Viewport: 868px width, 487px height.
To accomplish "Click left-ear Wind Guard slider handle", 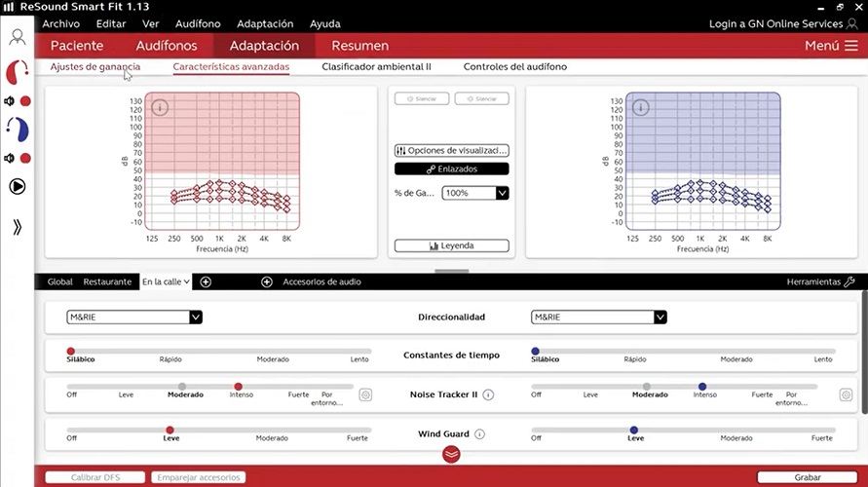I will [x=634, y=430].
